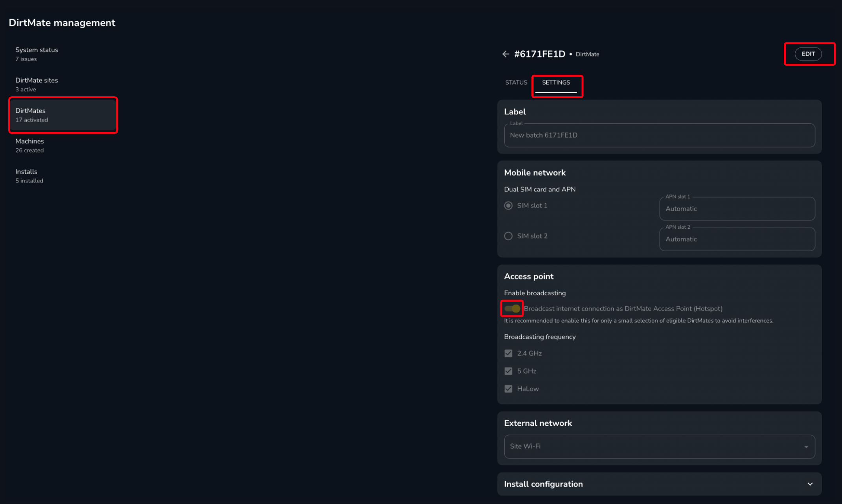The image size is (842, 504).
Task: Open Machines in the sidebar
Action: point(63,145)
